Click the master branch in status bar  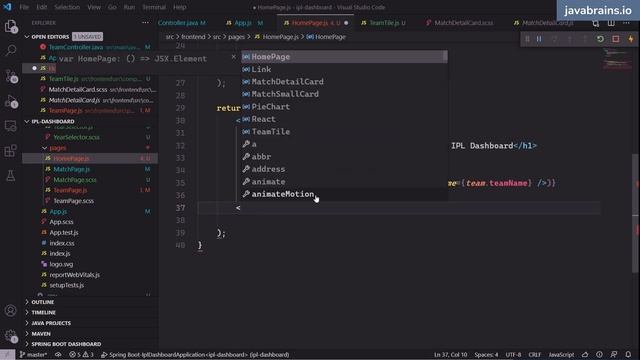(33, 355)
